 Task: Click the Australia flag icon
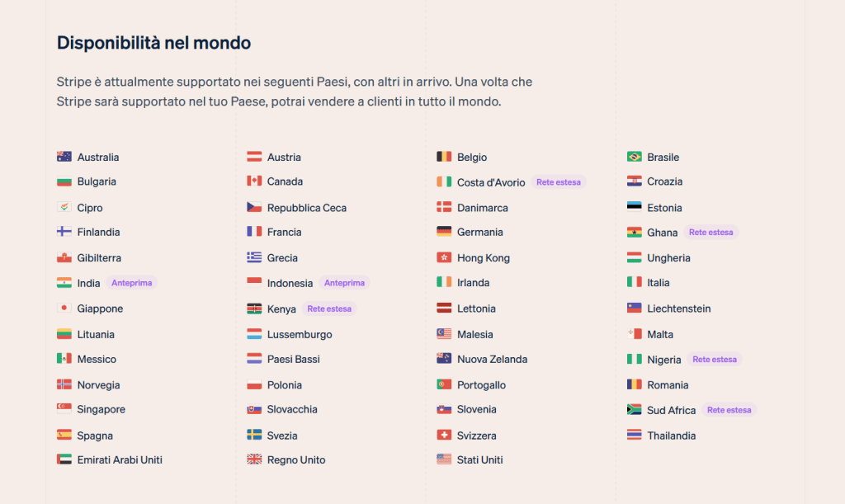tap(64, 157)
